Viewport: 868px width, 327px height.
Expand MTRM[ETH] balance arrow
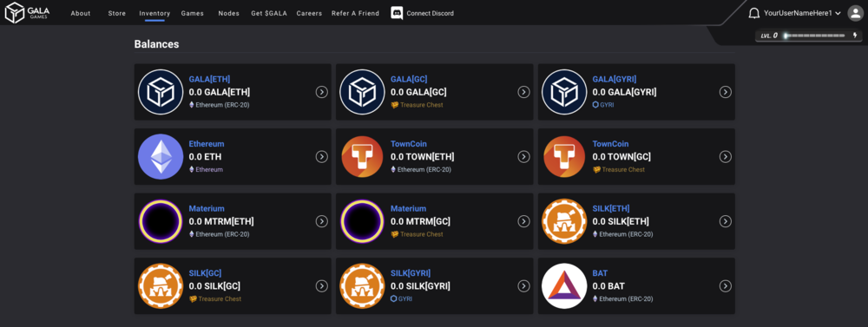tap(322, 221)
